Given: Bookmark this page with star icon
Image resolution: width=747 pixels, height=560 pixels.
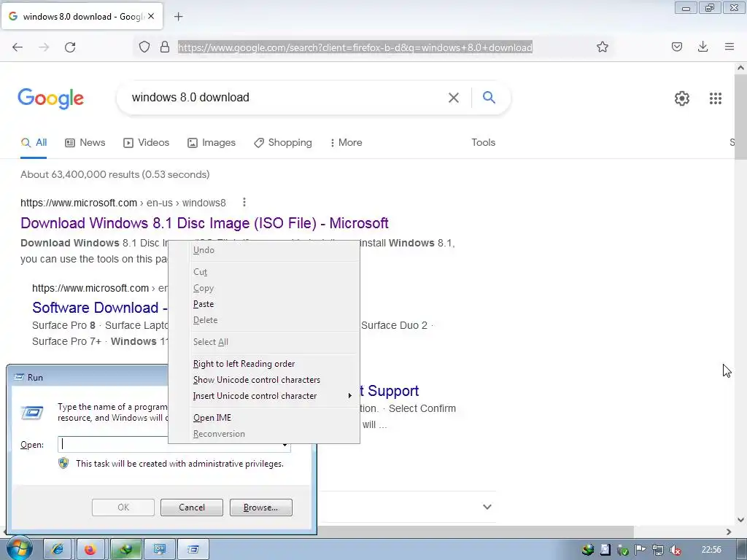Looking at the screenshot, I should point(602,47).
